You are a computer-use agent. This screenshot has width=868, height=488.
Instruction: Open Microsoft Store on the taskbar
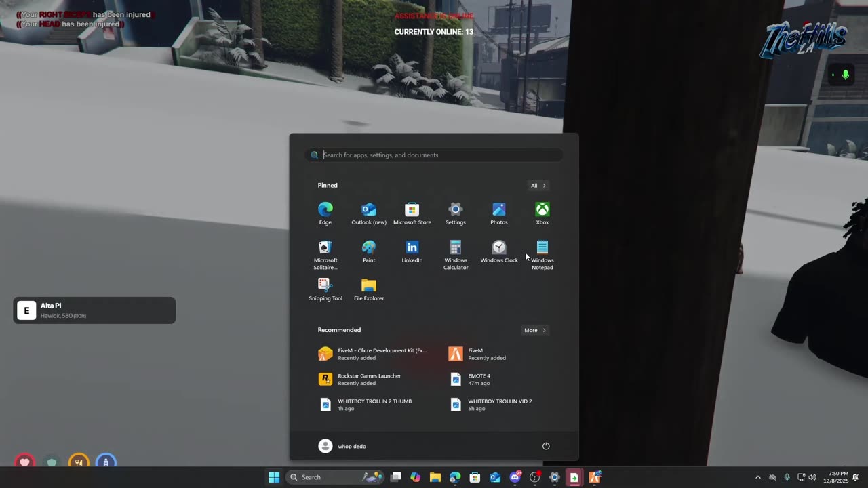475,477
